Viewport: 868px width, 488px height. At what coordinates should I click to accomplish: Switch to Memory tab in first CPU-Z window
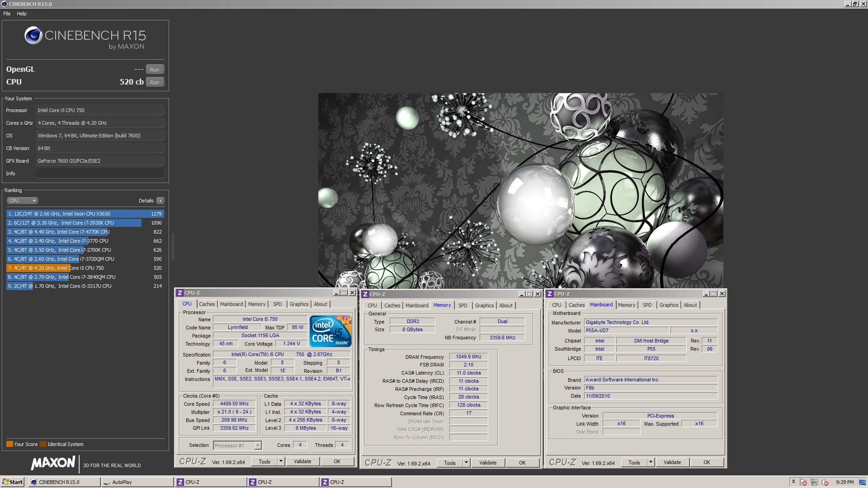(257, 304)
